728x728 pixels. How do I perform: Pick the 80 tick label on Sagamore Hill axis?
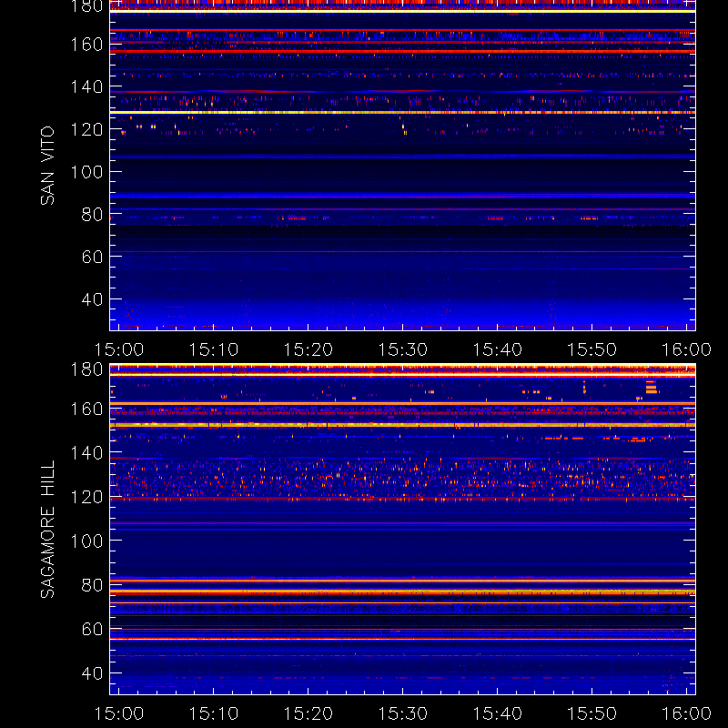(93, 585)
